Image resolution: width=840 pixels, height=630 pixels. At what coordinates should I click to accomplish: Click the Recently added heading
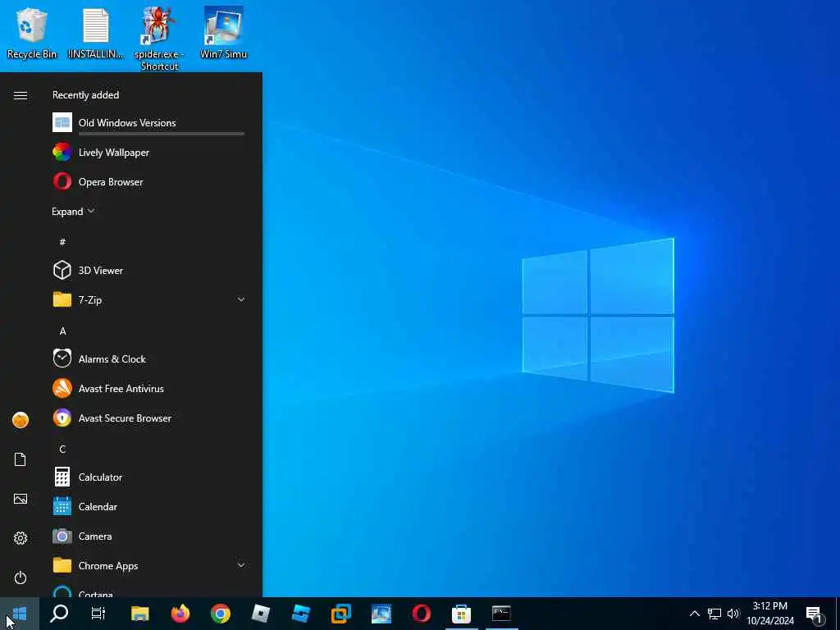[85, 95]
